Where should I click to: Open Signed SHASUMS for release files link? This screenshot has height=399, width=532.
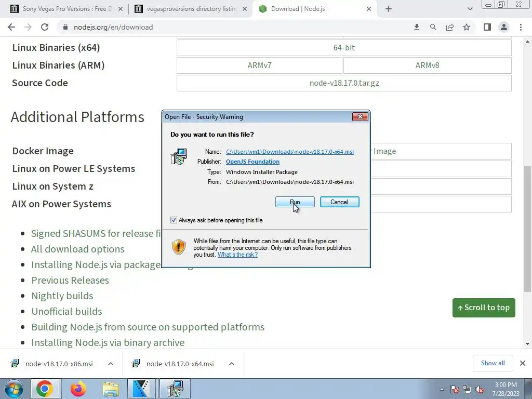pos(96,233)
